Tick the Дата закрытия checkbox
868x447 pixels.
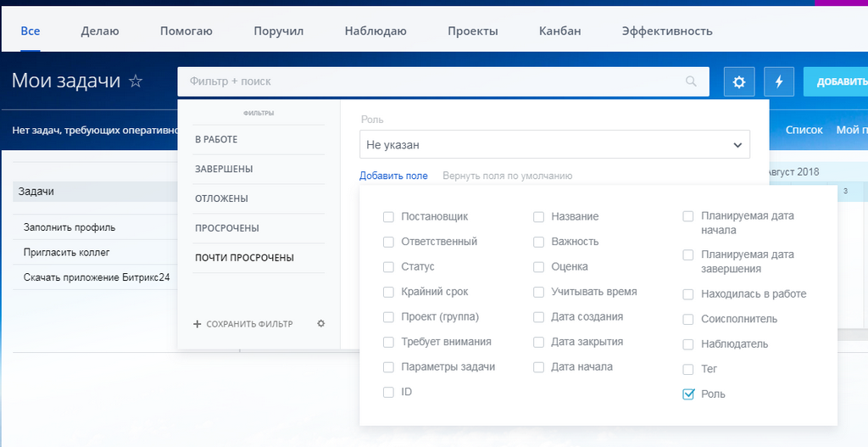pos(538,342)
